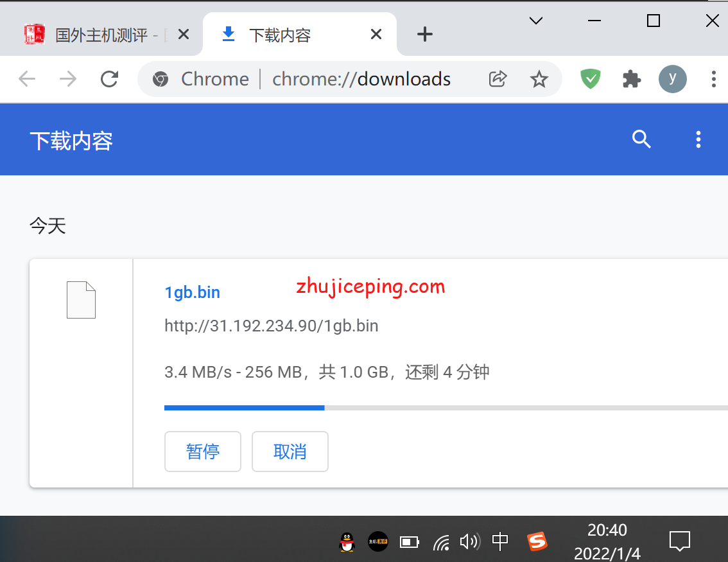
Task: Cancel the download with 取消 button
Action: (x=290, y=452)
